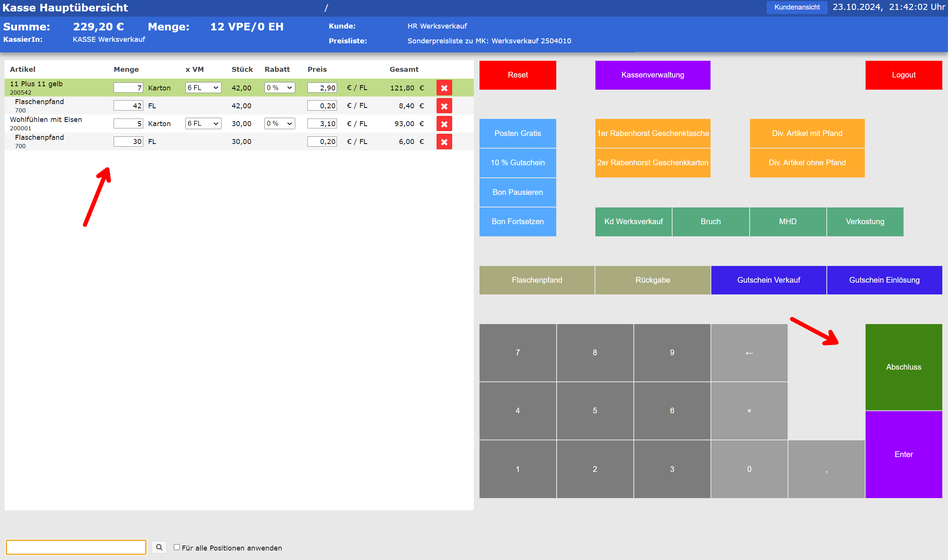Screen dimensions: 948x560
Task: Click Bon Pausieren
Action: [518, 192]
